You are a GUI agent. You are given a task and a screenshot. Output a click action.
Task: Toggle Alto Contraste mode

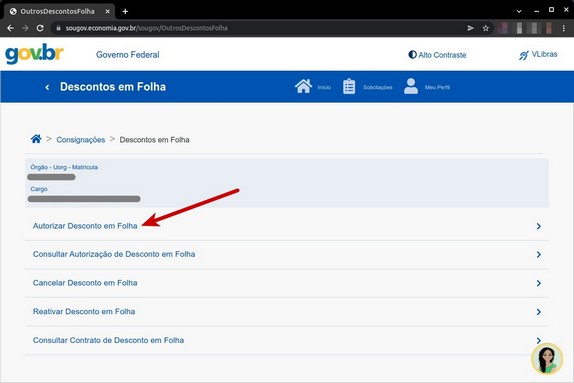[x=437, y=55]
